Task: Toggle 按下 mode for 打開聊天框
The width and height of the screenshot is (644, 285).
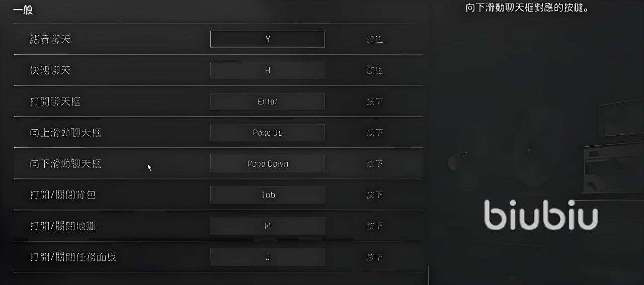Action: 375,102
